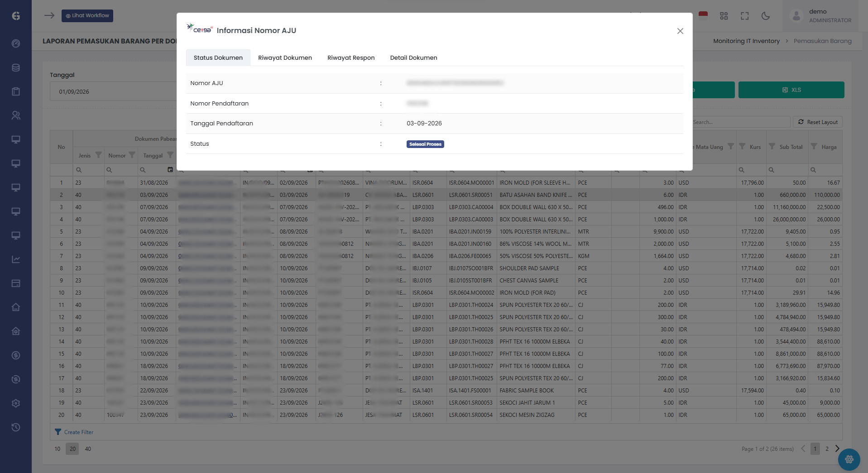Open the Nomor column filter funnel
Screen dimensions: 868x473
point(132,155)
